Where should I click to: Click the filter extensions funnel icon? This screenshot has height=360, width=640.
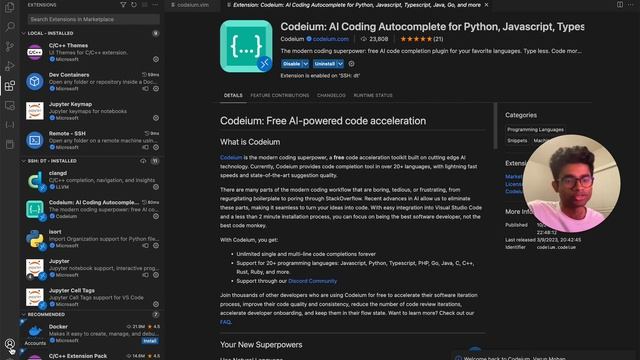[x=123, y=5]
